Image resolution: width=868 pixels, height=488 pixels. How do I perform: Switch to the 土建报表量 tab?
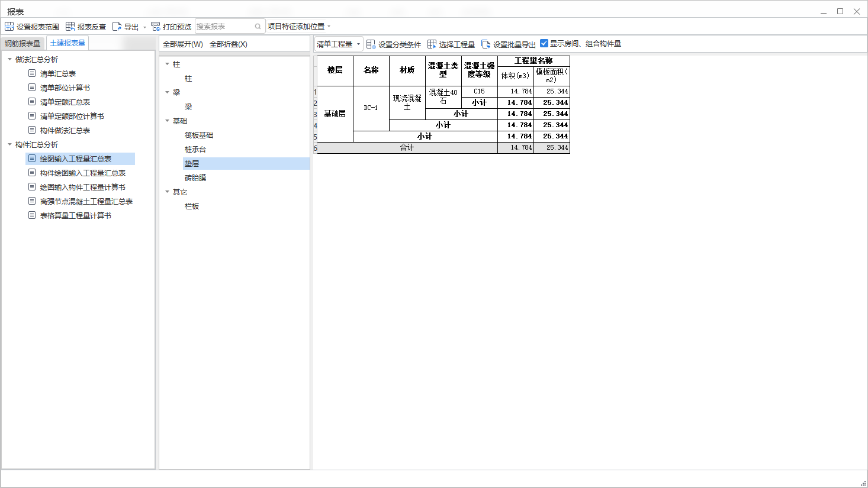[x=67, y=43]
